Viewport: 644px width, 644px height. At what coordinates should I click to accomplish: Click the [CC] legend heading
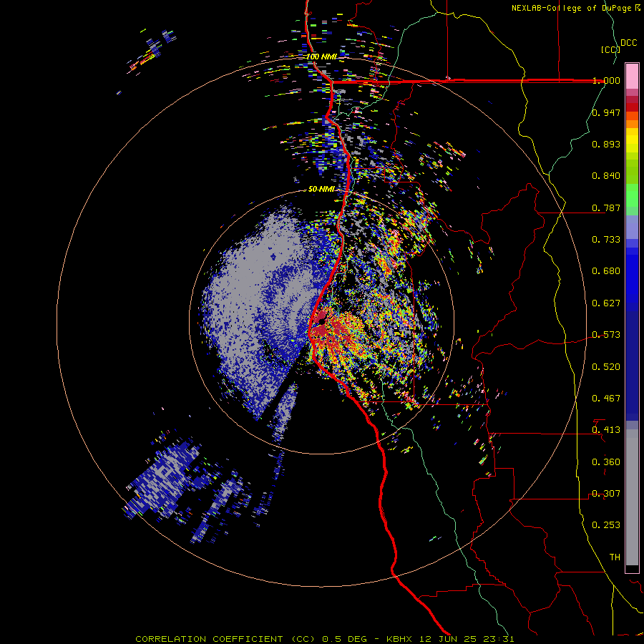tap(610, 49)
